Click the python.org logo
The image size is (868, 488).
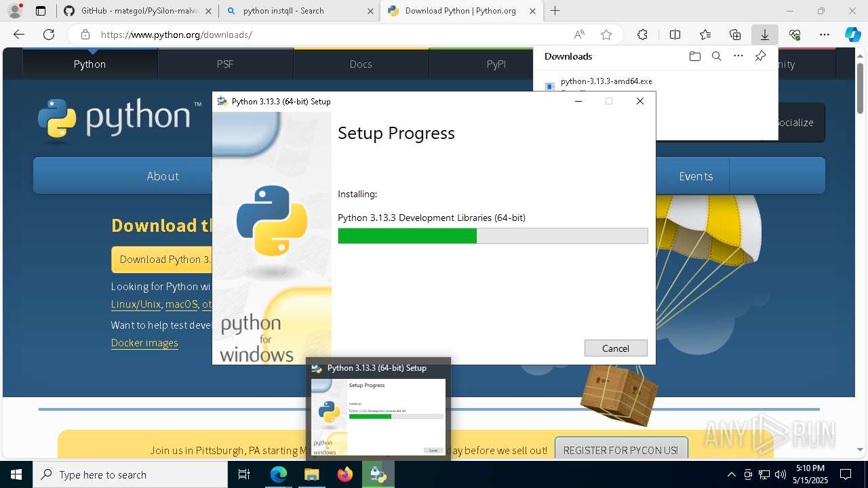120,121
